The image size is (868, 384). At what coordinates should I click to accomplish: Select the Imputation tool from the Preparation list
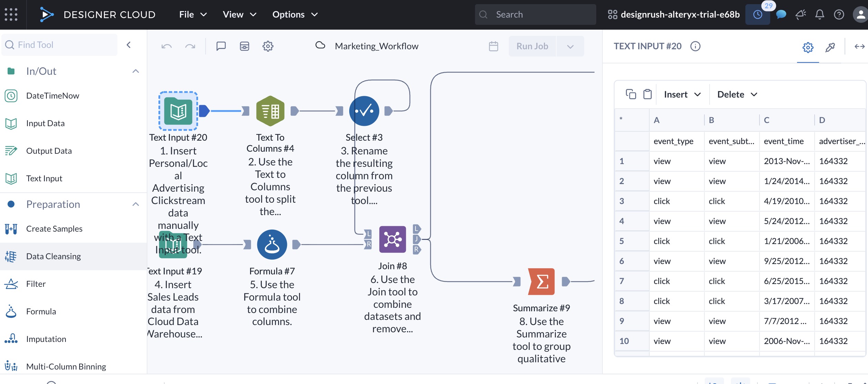(x=46, y=338)
